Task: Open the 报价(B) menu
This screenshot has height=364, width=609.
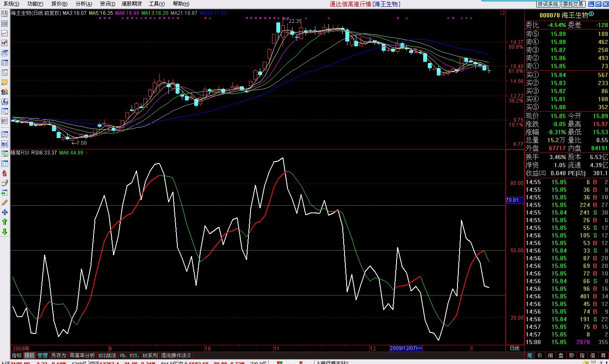Action: pos(59,4)
